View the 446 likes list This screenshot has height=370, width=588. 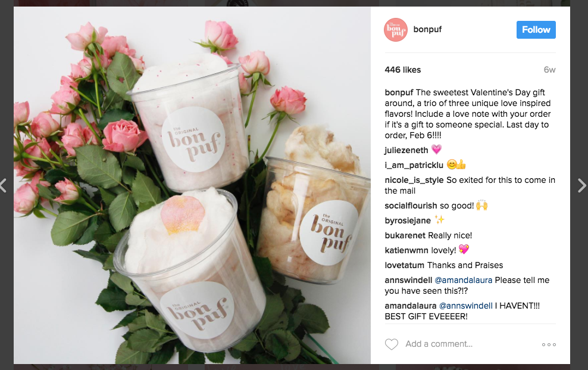pos(403,70)
